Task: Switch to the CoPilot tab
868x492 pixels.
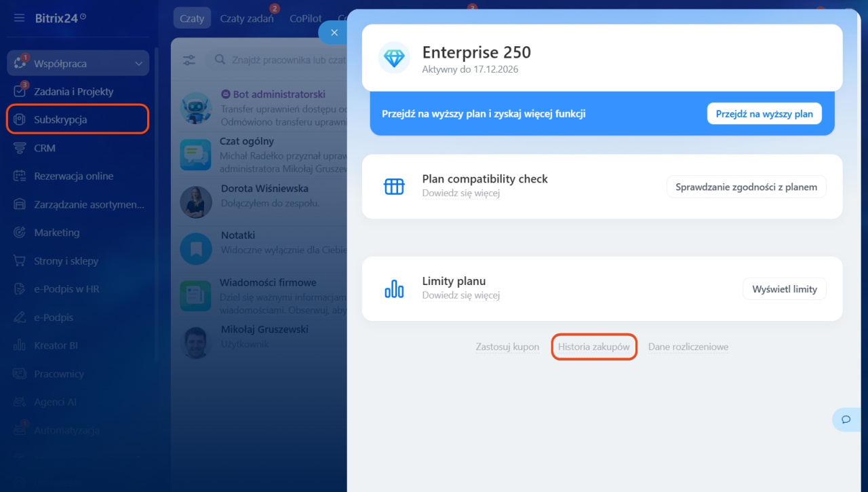Action: (x=306, y=18)
